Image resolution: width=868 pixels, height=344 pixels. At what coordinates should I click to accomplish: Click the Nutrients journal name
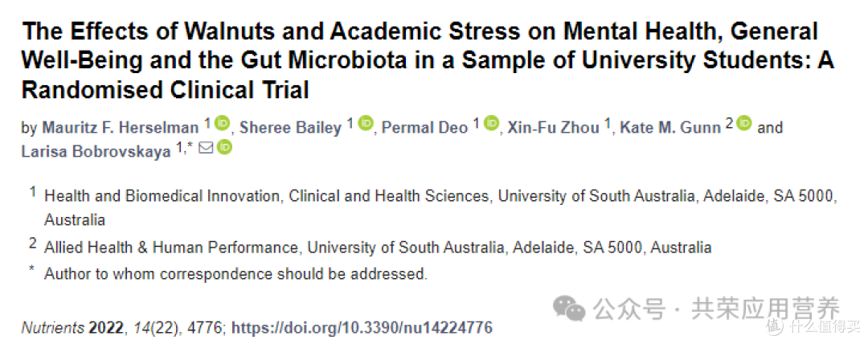(53, 327)
